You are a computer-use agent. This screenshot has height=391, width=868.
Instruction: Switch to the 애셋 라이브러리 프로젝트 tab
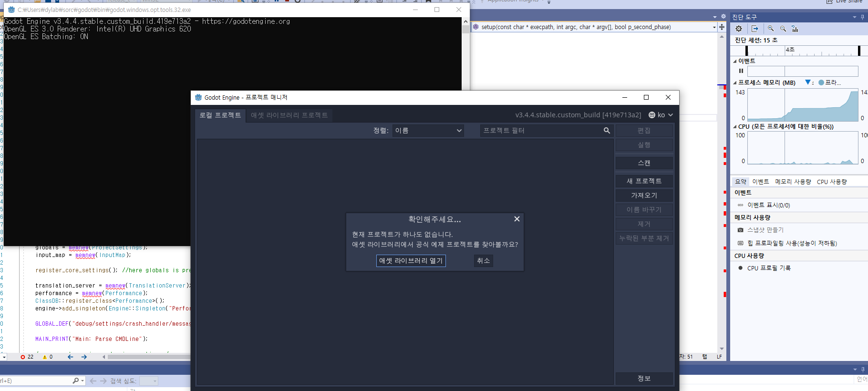point(289,115)
